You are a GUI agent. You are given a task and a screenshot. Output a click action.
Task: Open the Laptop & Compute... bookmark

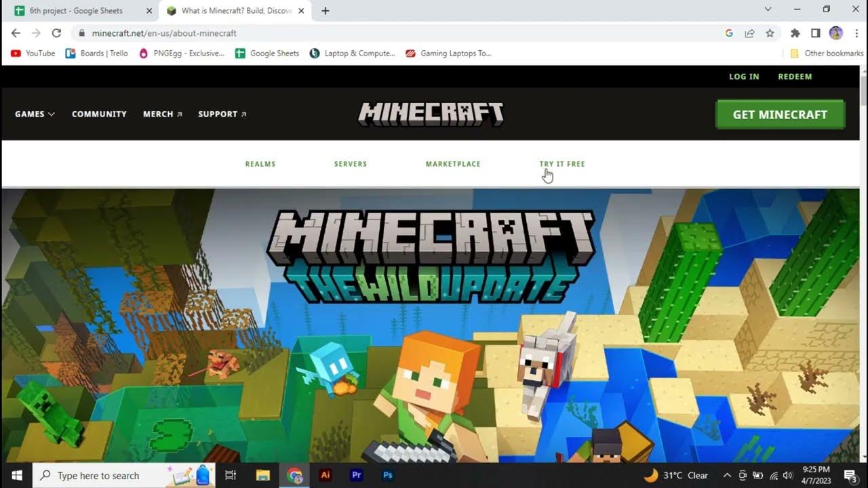coord(352,53)
